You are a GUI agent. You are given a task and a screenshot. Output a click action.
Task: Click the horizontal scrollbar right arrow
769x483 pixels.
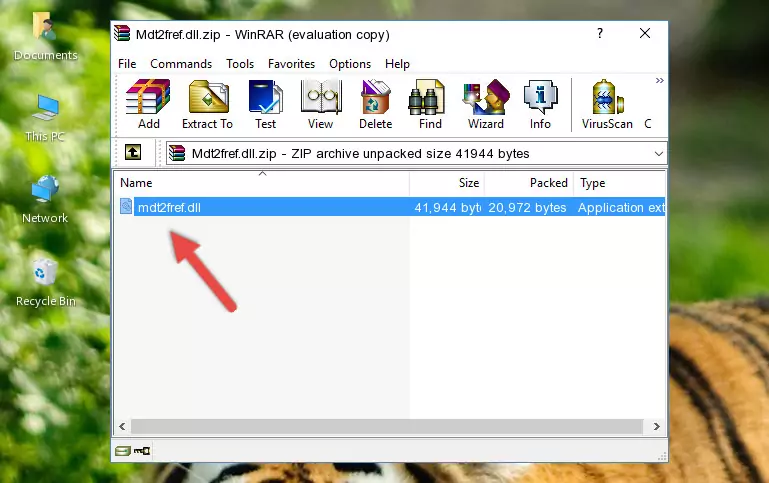[x=657, y=427]
